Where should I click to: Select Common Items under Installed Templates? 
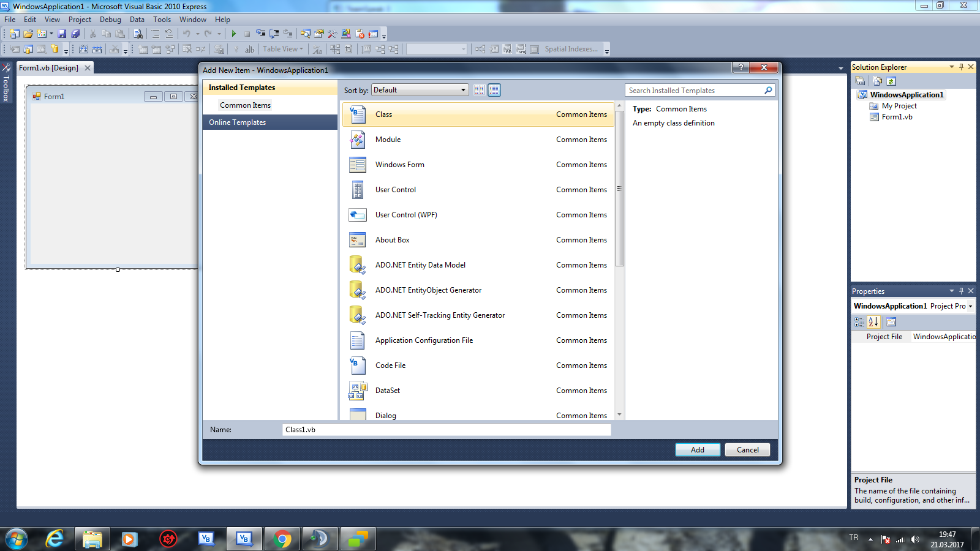point(245,105)
